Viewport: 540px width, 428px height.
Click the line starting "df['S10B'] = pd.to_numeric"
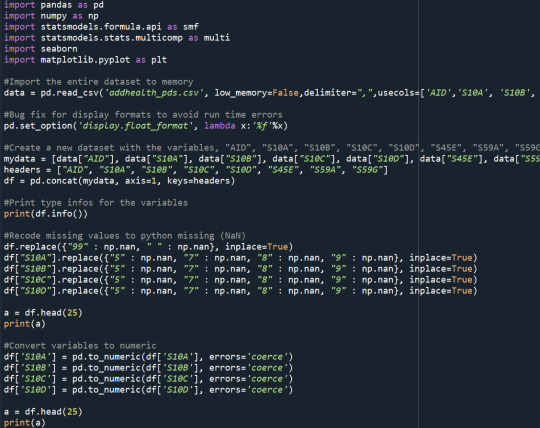148,368
